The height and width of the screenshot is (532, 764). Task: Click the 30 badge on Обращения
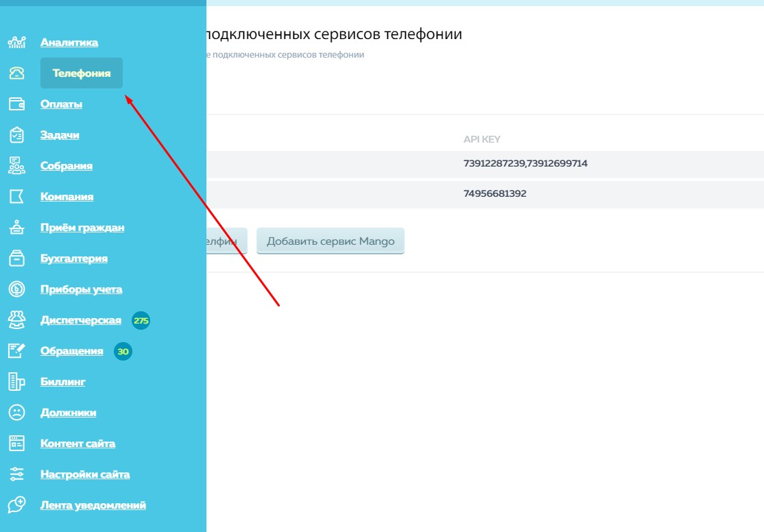[x=123, y=351]
